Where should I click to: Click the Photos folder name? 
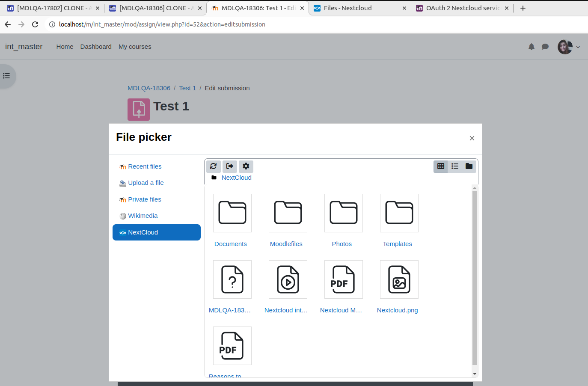(342, 244)
